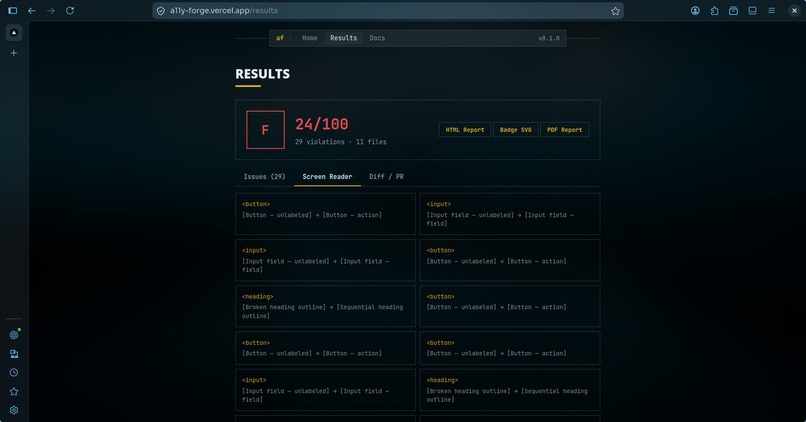Viewport: 806px width, 422px height.
Task: Open a new tab with plus icon
Action: 14,53
